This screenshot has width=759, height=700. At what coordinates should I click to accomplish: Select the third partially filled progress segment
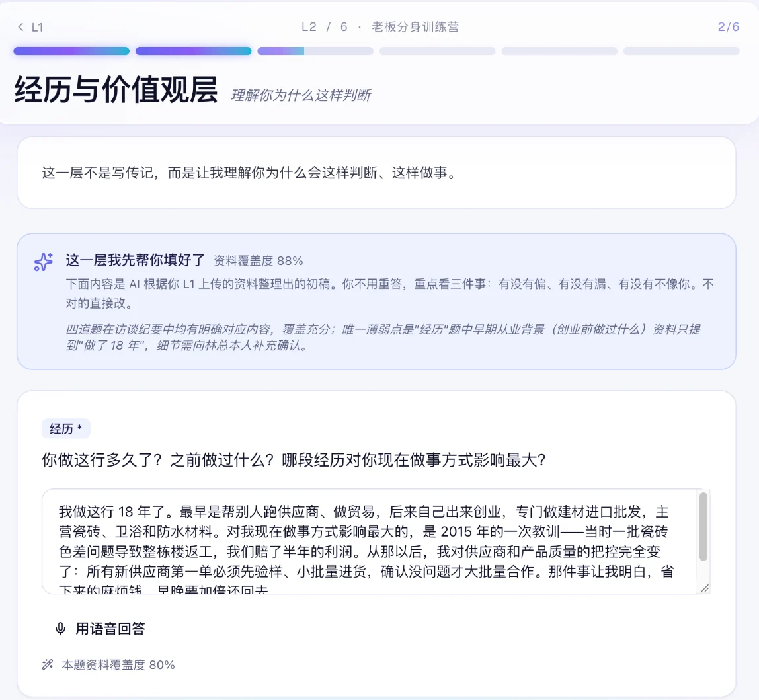(315, 51)
